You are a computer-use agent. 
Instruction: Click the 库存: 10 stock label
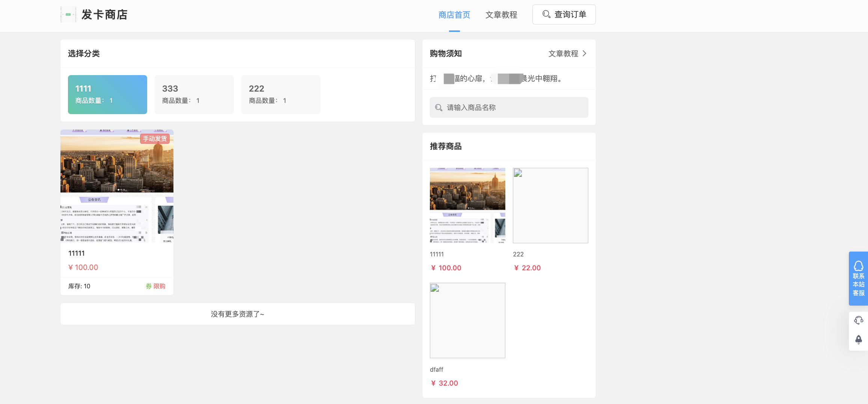[x=79, y=286]
